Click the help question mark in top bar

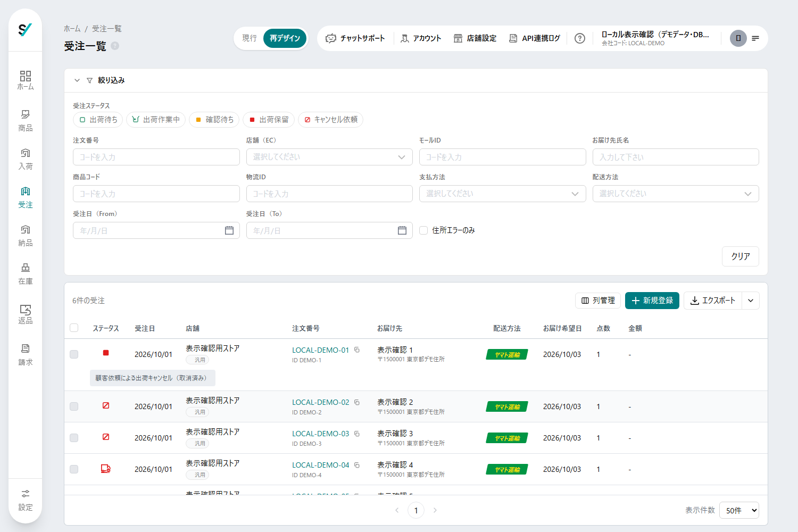pyautogui.click(x=580, y=38)
